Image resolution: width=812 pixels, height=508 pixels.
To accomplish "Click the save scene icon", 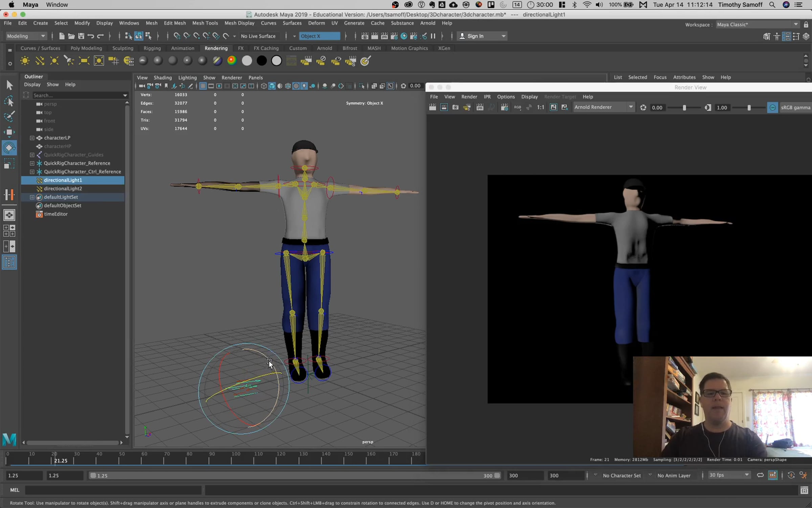I will 81,36.
